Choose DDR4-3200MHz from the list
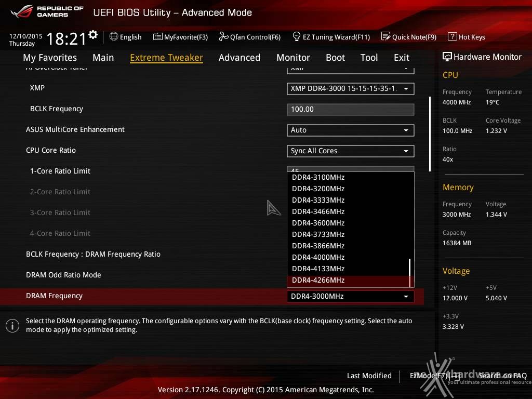Viewport: 532px width, 399px height. pyautogui.click(x=318, y=189)
